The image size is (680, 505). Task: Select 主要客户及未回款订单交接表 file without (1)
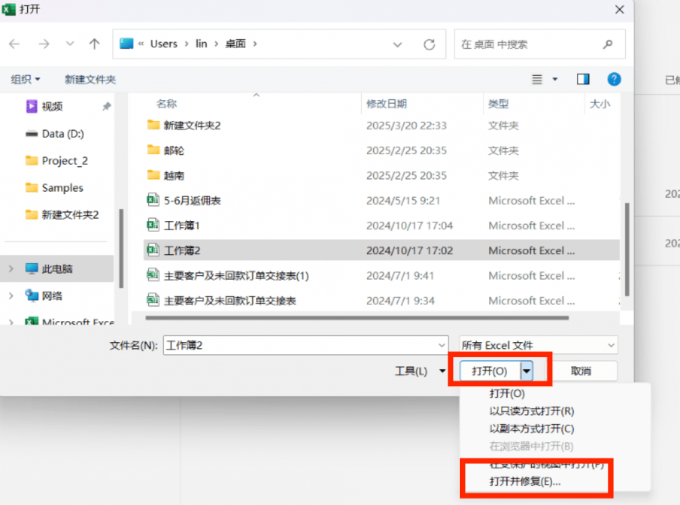tap(230, 301)
